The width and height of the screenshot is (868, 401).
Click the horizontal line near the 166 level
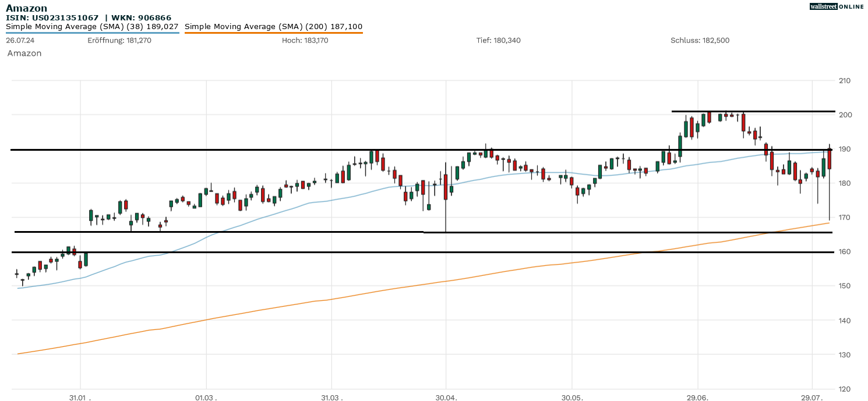point(233,231)
